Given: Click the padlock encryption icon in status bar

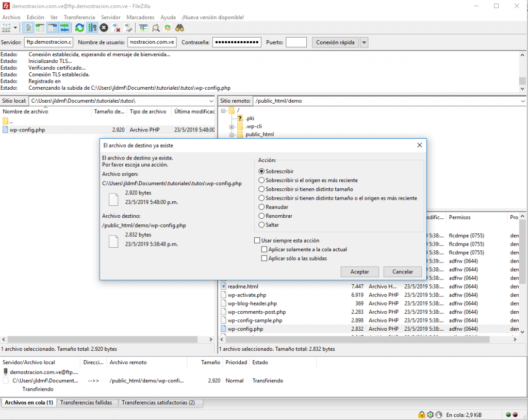Looking at the screenshot, I should pos(422,415).
